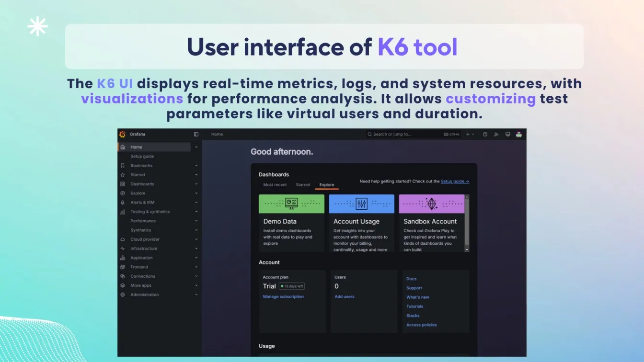This screenshot has height=362, width=644.
Task: Click the Administration gear icon
Action: point(123,294)
